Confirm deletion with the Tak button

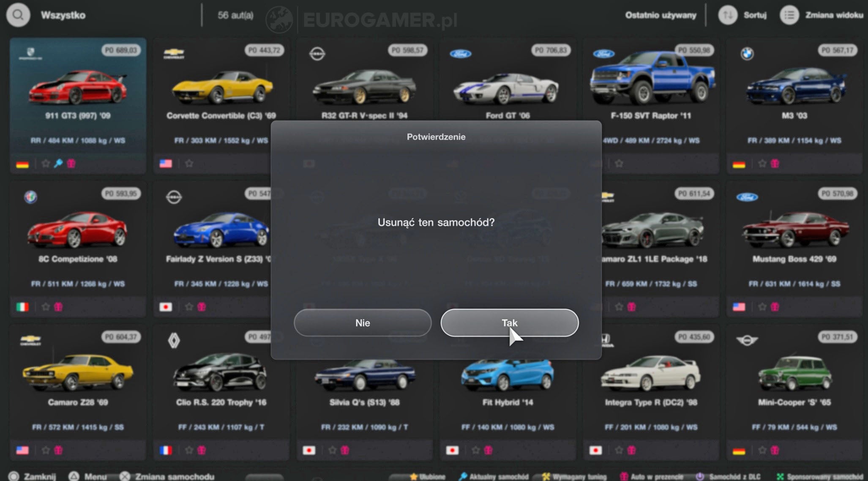coord(509,323)
